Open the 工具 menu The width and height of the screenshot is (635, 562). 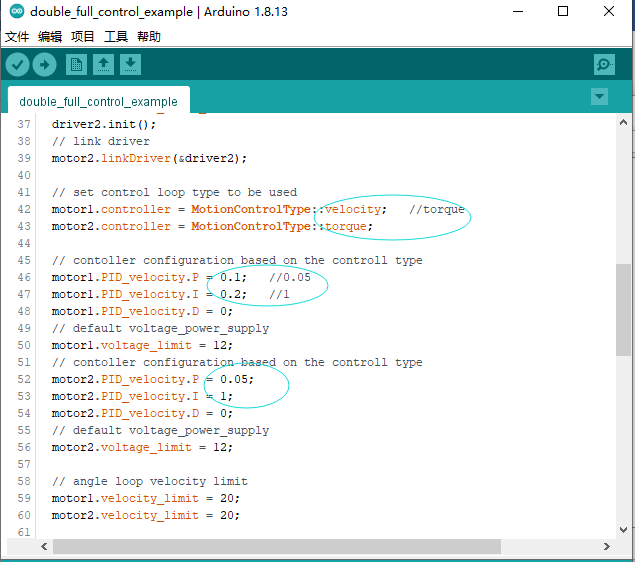pyautogui.click(x=116, y=37)
